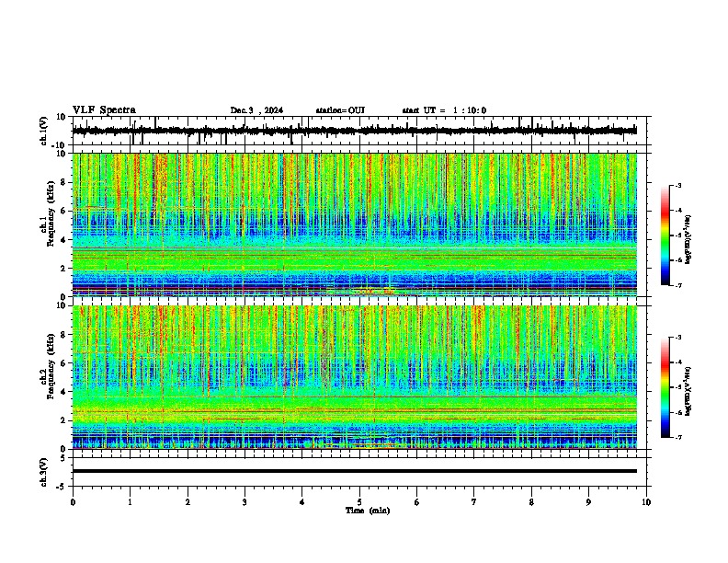Click the 4 kHz tick of ch.1 spectrogram
728x563 pixels.
coord(64,240)
